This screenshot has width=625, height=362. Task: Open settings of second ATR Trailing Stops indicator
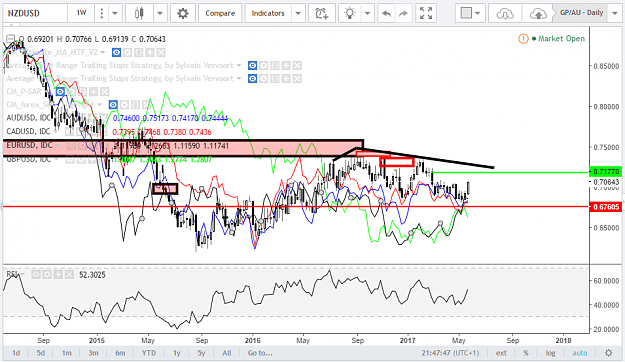point(263,79)
